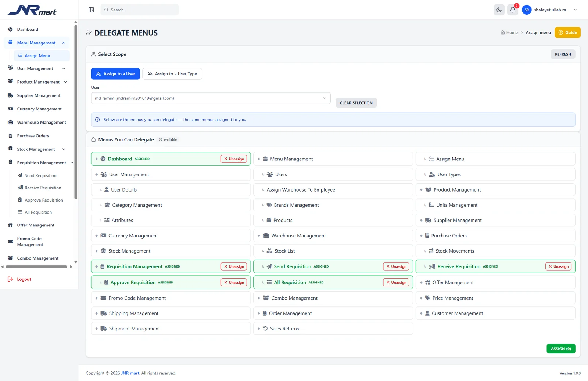
Task: Click the REFRESH button
Action: [563, 54]
